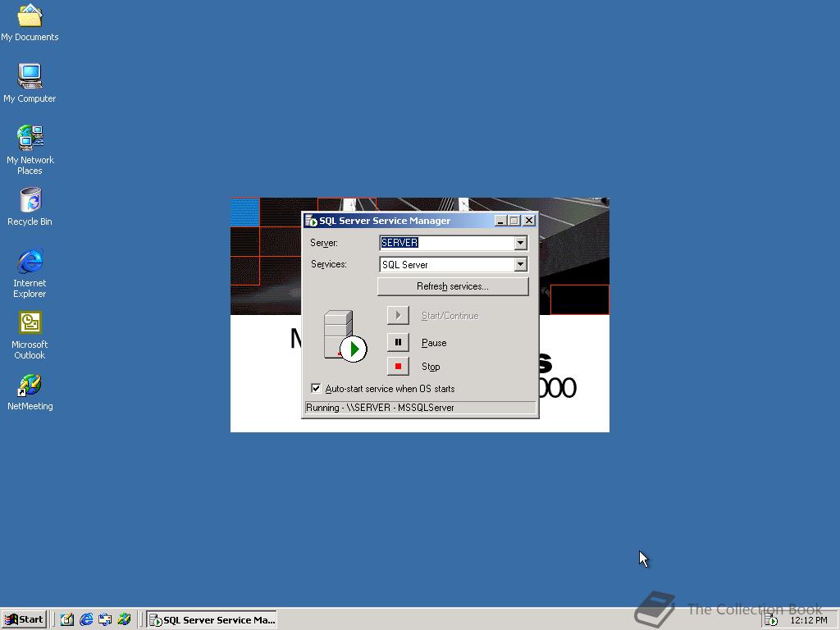Open Outlook Express quick launch icon
The width and height of the screenshot is (840, 630).
pyautogui.click(x=105, y=620)
